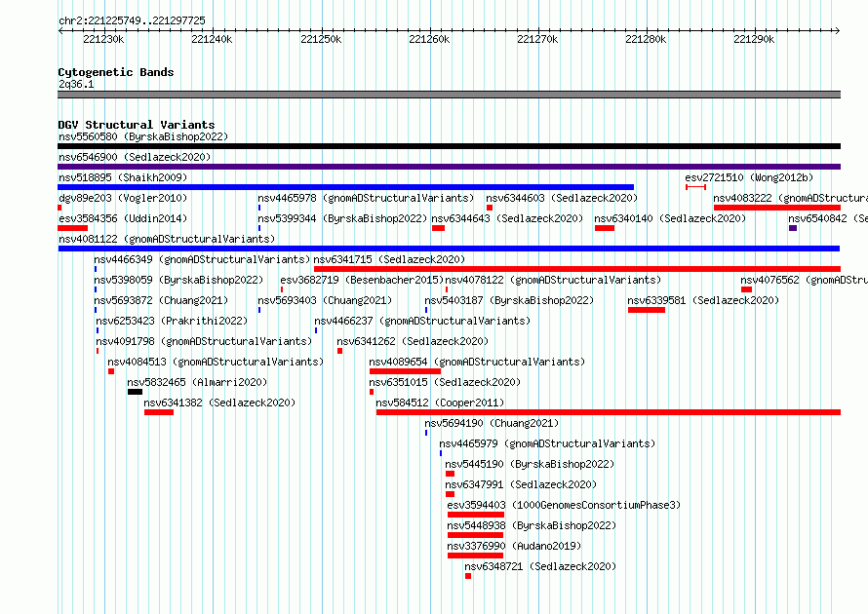The height and width of the screenshot is (614, 868).
Task: Click the nsv5832465 (Almarri2020) label
Action: tap(197, 382)
